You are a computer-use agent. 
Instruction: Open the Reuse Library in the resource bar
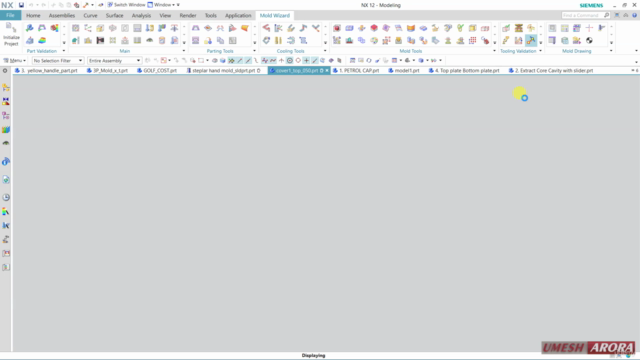6,130
